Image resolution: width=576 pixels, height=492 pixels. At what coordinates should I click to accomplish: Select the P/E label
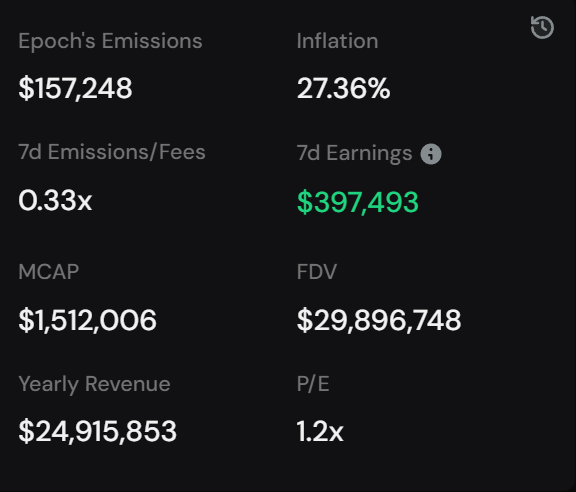tap(313, 384)
